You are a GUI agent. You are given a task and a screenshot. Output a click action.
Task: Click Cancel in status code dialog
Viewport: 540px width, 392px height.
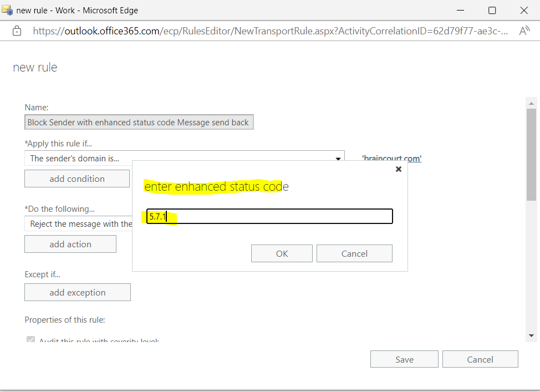pyautogui.click(x=354, y=253)
